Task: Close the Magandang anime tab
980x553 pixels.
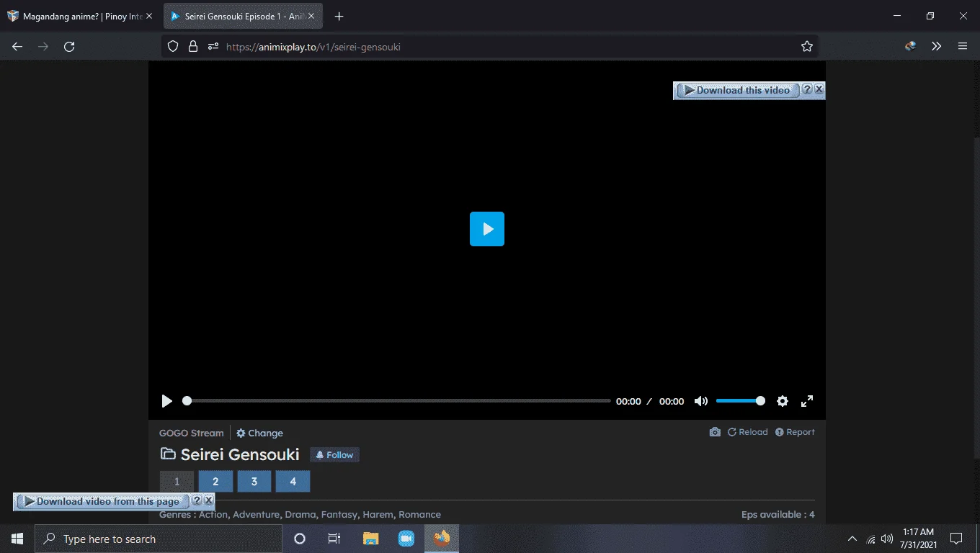Action: tap(149, 16)
